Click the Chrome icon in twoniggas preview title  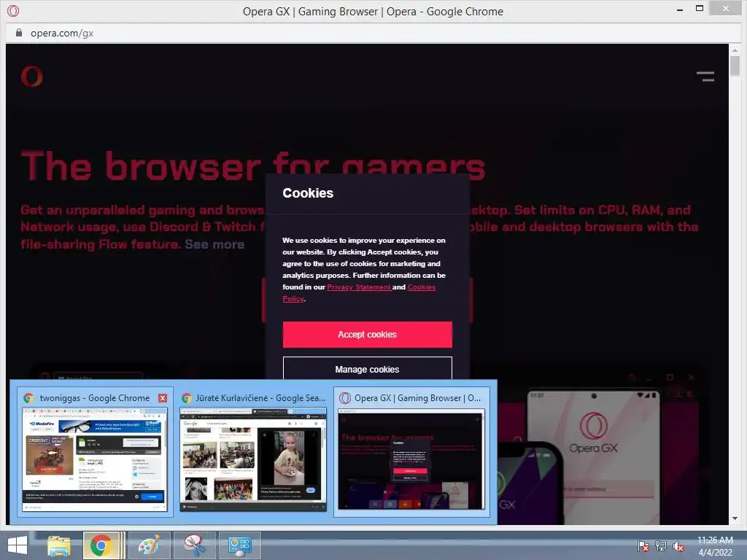click(x=28, y=398)
